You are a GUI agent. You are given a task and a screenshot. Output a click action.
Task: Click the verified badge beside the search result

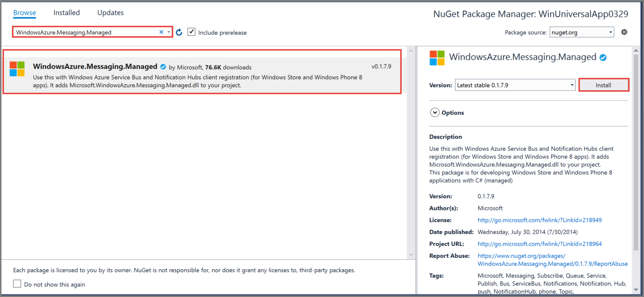(163, 67)
